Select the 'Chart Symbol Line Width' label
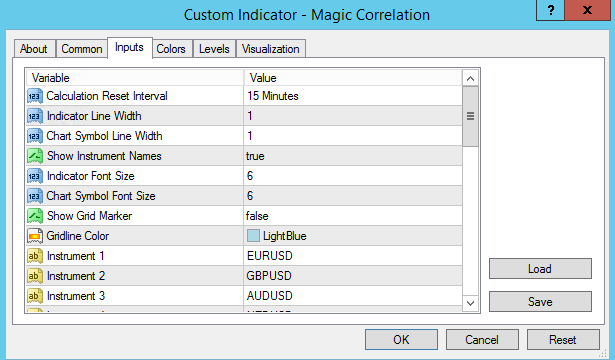The image size is (615, 360). (x=104, y=136)
